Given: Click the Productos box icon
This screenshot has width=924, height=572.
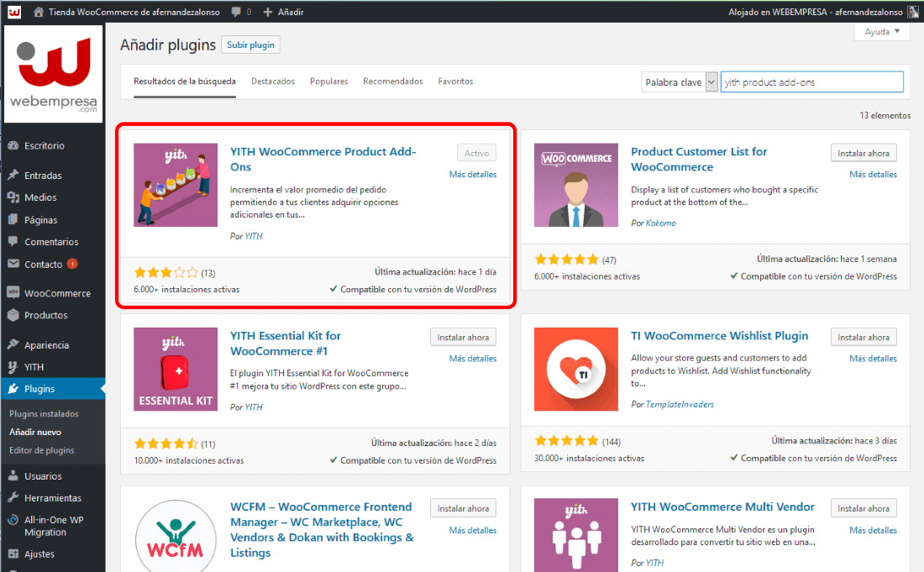Looking at the screenshot, I should coord(13,315).
